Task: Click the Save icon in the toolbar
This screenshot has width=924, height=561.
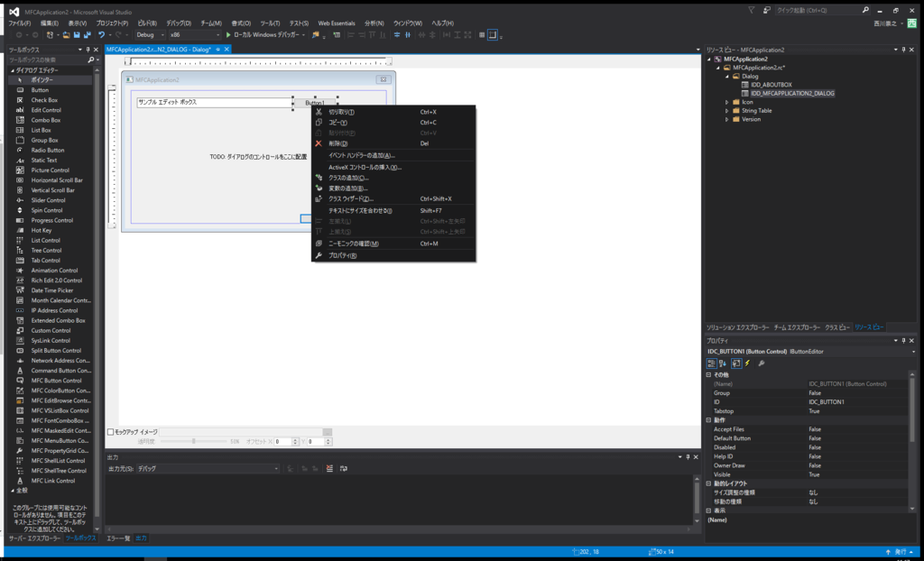Action: pos(77,35)
